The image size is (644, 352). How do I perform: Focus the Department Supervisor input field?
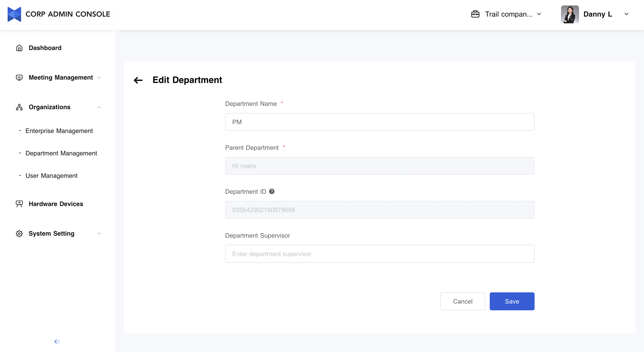pos(379,254)
